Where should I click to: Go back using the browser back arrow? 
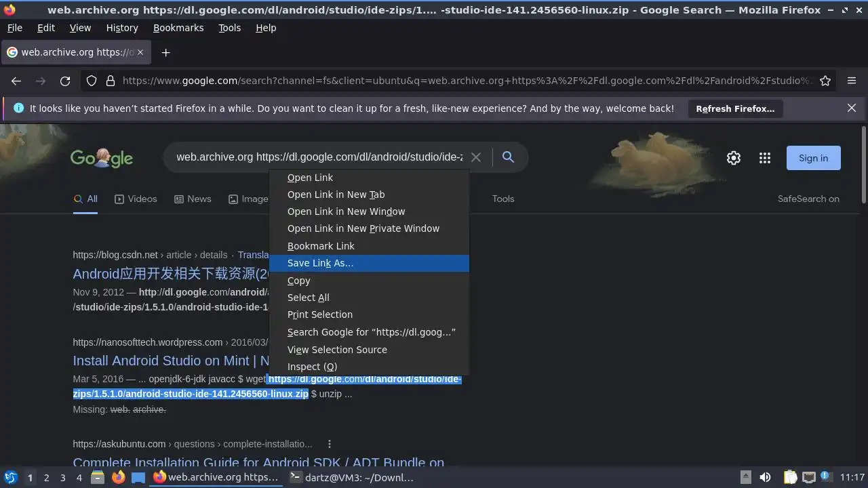click(x=16, y=81)
